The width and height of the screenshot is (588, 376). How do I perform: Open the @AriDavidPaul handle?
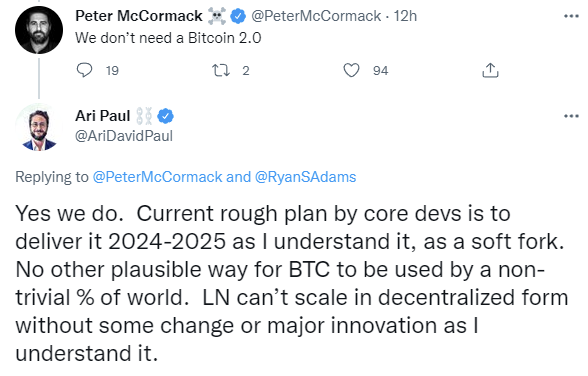pyautogui.click(x=124, y=136)
